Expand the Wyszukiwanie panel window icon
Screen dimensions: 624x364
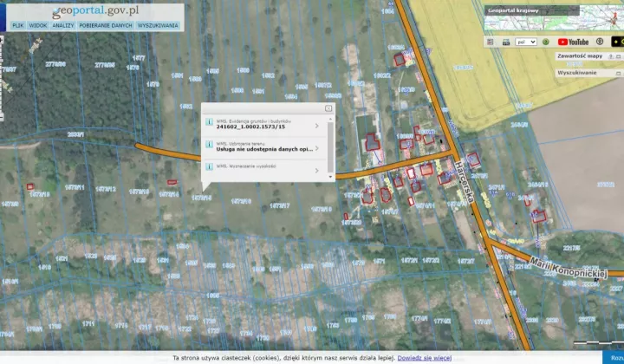point(619,74)
